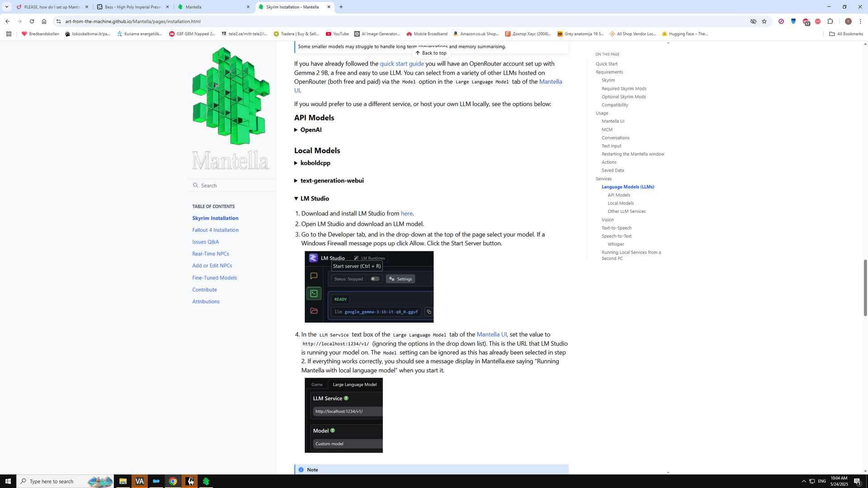The image size is (868, 488).
Task: Open the green Mantella taskbar app
Action: pyautogui.click(x=206, y=481)
